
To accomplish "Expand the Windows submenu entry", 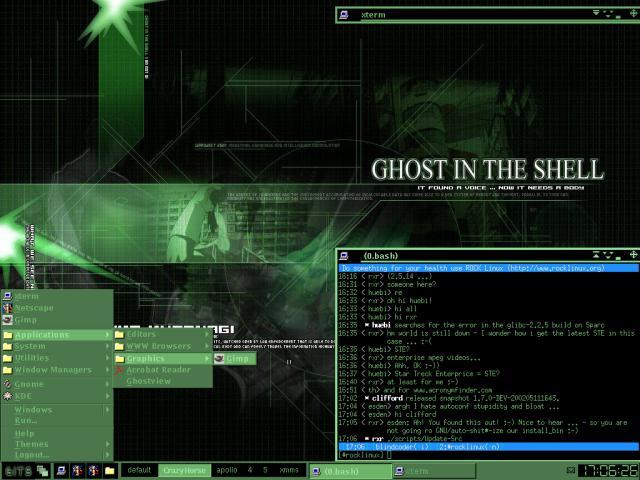I will [57, 409].
